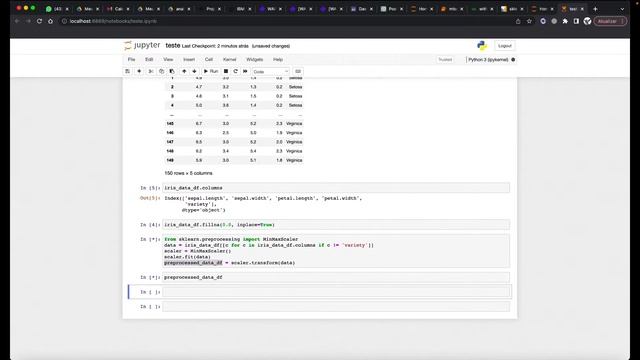640x360 pixels.
Task: Toggle the browser side panel icon
Action: [576, 21]
